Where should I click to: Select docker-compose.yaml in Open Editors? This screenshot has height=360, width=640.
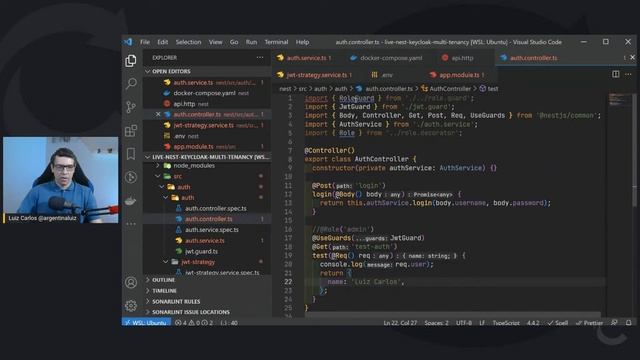[207, 93]
